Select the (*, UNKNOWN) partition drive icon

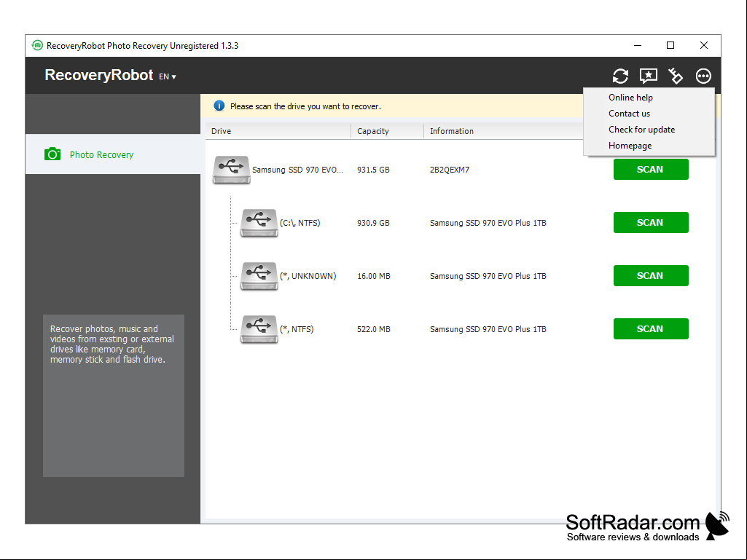[259, 276]
